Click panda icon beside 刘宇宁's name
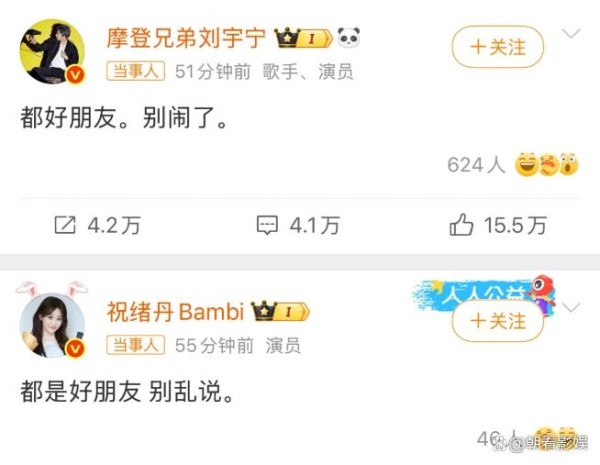The height and width of the screenshot is (465, 600). pos(349,38)
